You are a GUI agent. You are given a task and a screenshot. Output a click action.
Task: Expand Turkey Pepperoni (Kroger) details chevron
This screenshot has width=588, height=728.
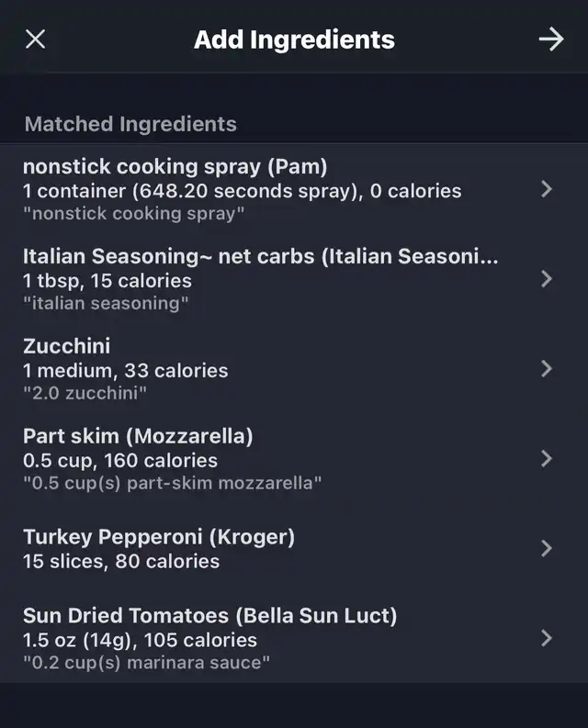pos(547,548)
